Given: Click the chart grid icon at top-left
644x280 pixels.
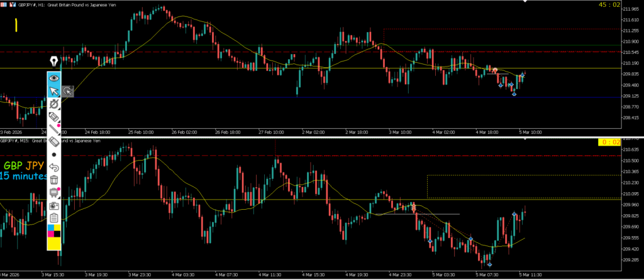Looking at the screenshot, I should pos(4,3).
